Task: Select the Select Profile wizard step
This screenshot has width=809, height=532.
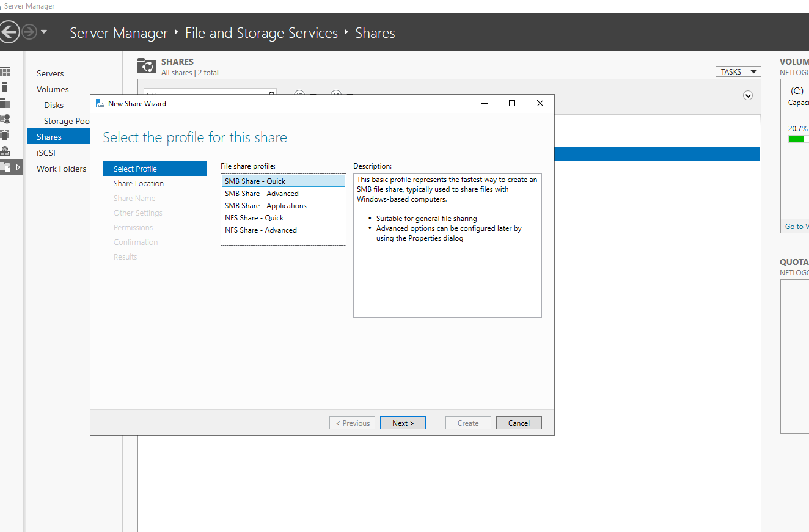Action: point(155,169)
